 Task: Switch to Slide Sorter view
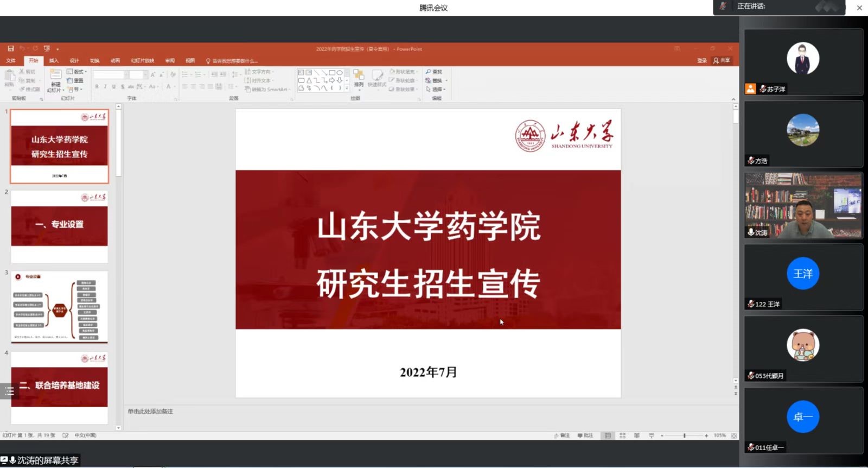click(622, 435)
